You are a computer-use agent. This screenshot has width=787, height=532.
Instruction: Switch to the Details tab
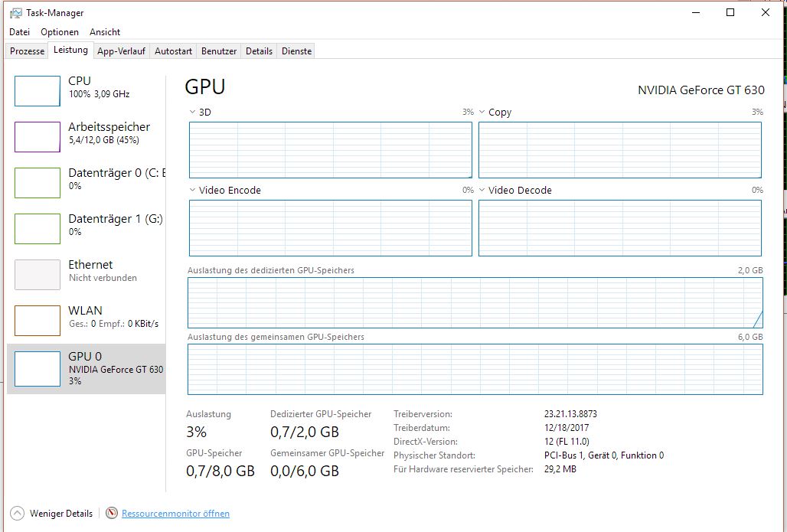point(259,51)
